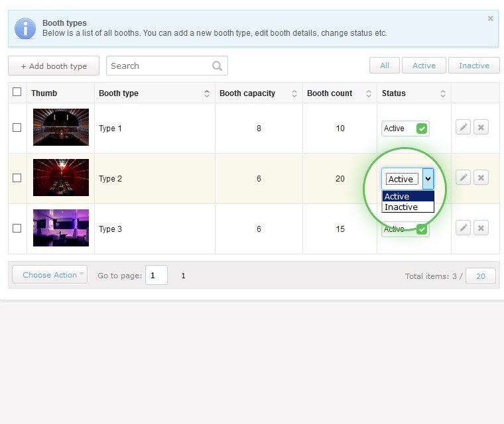Edit Type 1 with pencil icon
This screenshot has height=424, width=504.
coord(463,127)
